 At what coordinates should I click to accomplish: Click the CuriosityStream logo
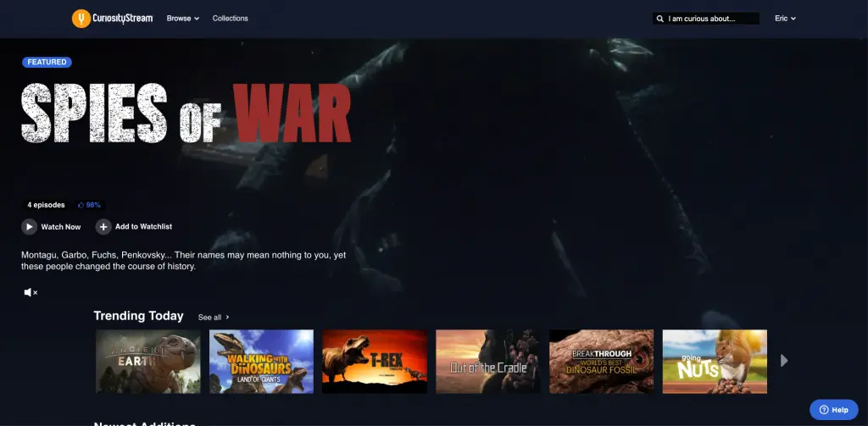pyautogui.click(x=113, y=19)
